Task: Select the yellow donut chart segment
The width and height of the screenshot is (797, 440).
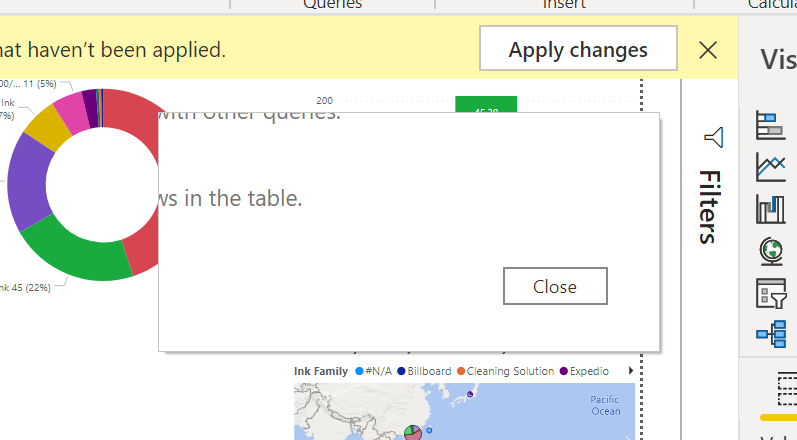Action: [47, 128]
